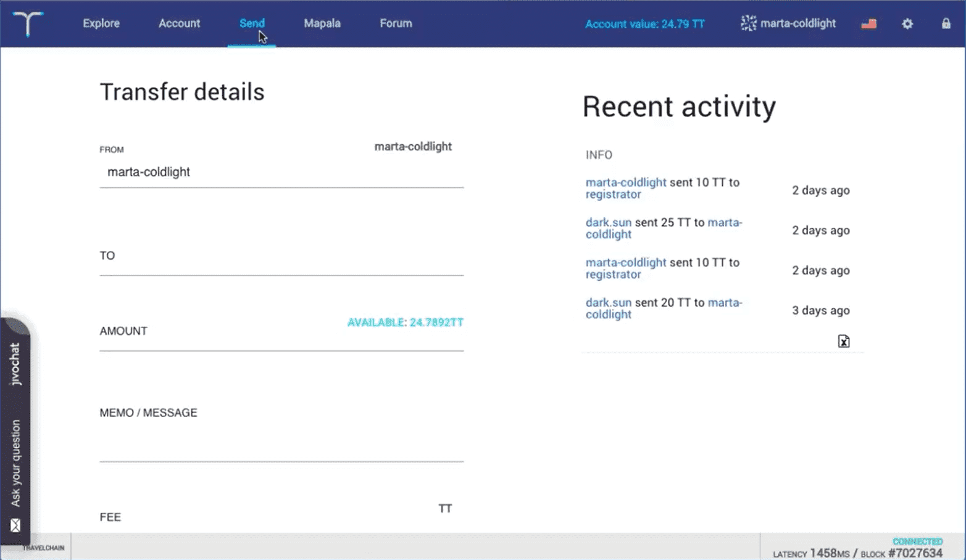Click the marta-coldlight account avatar icon

[x=748, y=23]
